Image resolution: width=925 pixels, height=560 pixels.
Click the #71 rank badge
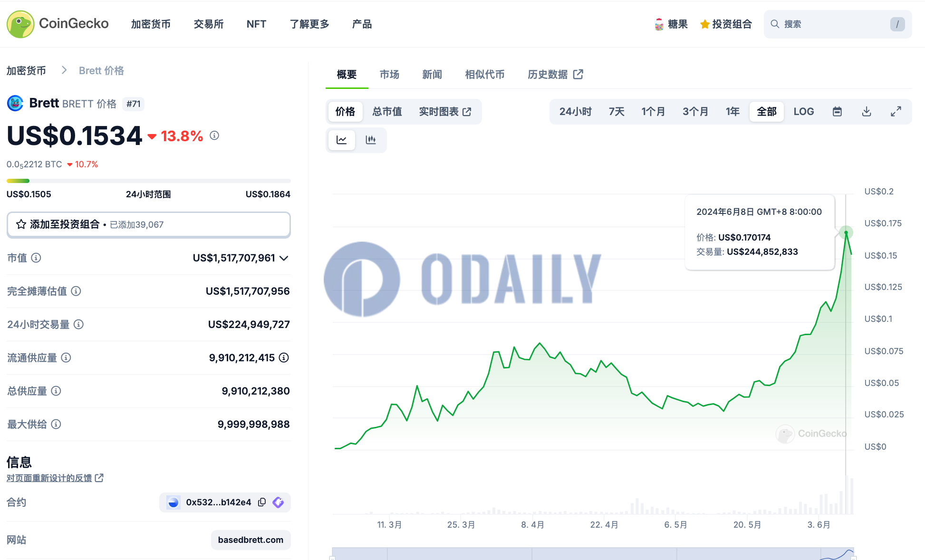pos(134,104)
